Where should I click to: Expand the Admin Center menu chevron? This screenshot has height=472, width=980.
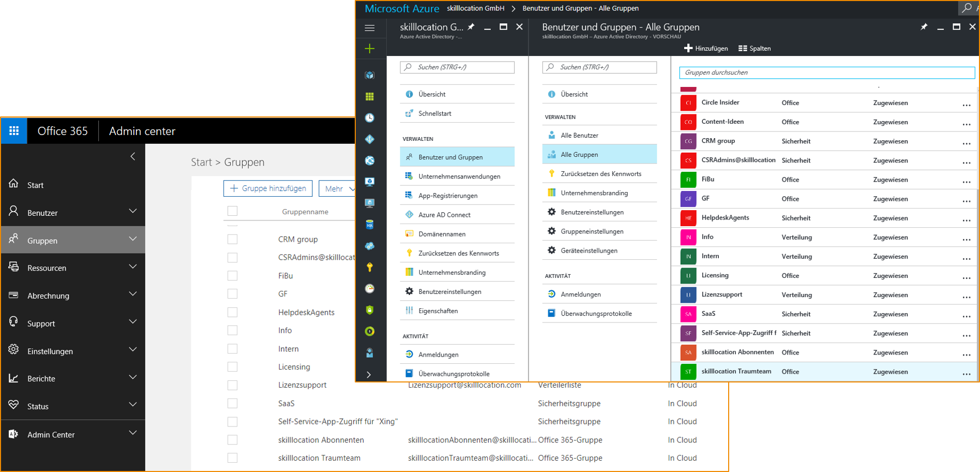(x=133, y=433)
